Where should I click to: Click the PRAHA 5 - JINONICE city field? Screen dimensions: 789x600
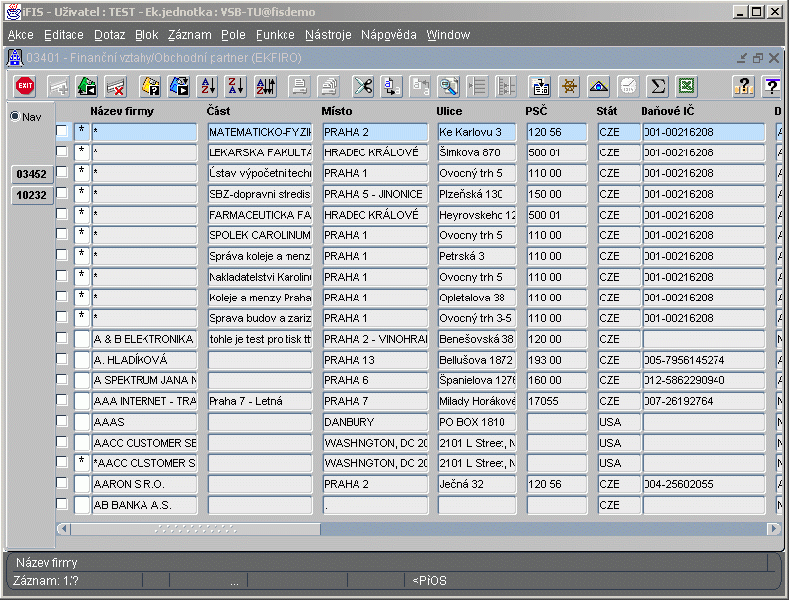tap(375, 194)
